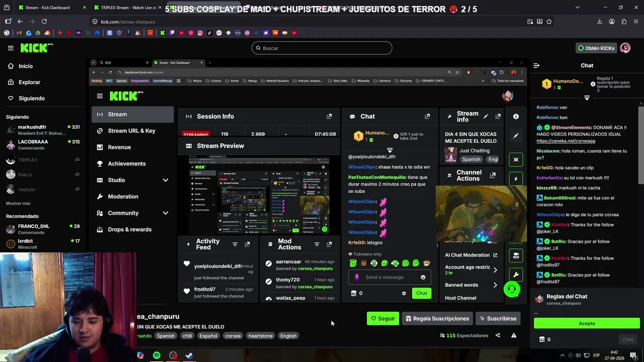Open dashboard chat settings gear
Image resolution: width=644 pixels, height=362 pixels.
(x=404, y=293)
